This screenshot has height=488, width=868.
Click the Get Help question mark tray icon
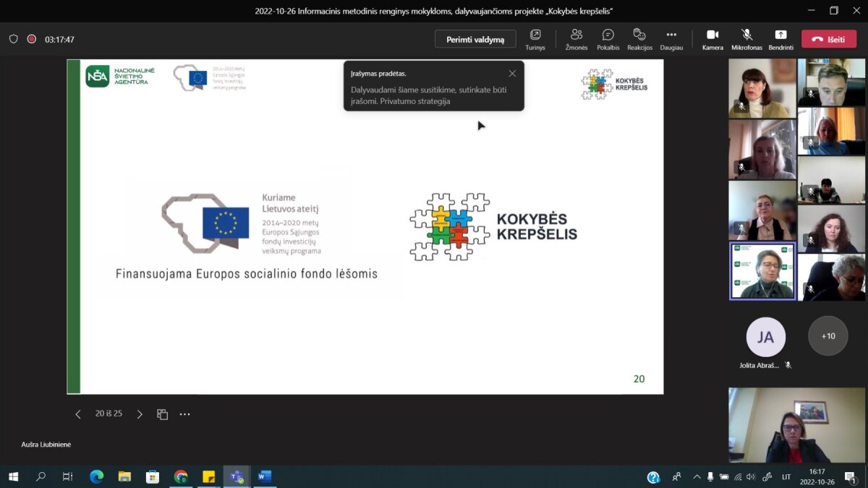(653, 477)
